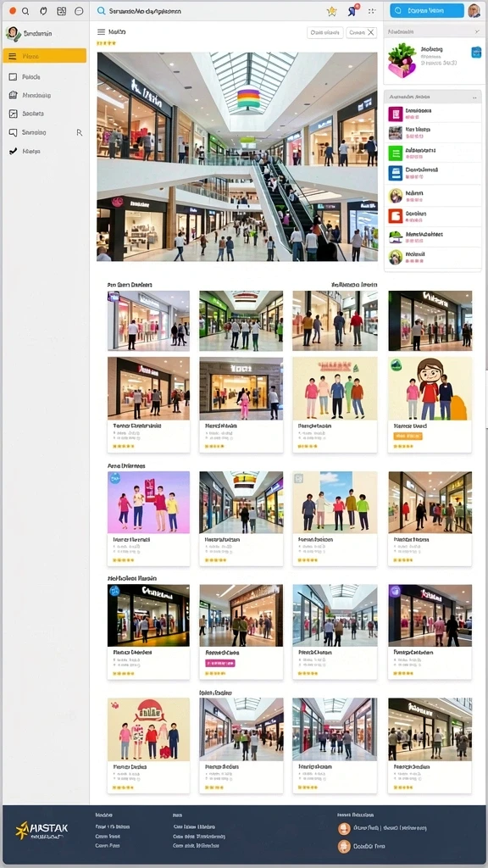
Task: Click the chat bubble icon in top-left toolbar
Action: pos(79,11)
